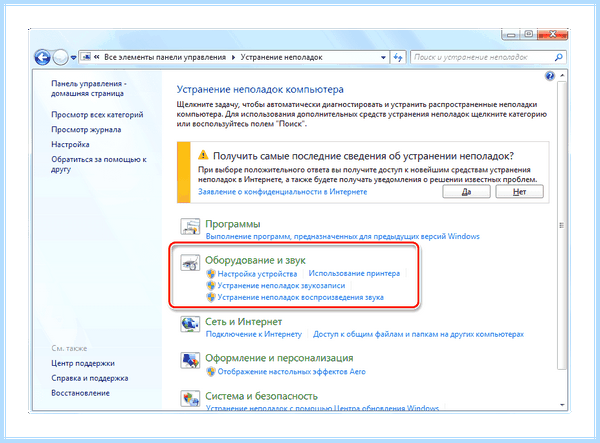Click 'Устранение неполадок' breadcrumb

coord(281,57)
